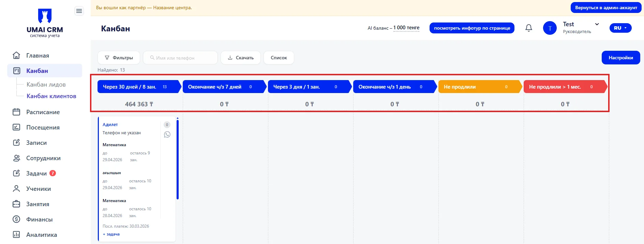Click 464 363 ₸ column total
Image resolution: width=644 pixels, height=244 pixels.
tap(139, 104)
